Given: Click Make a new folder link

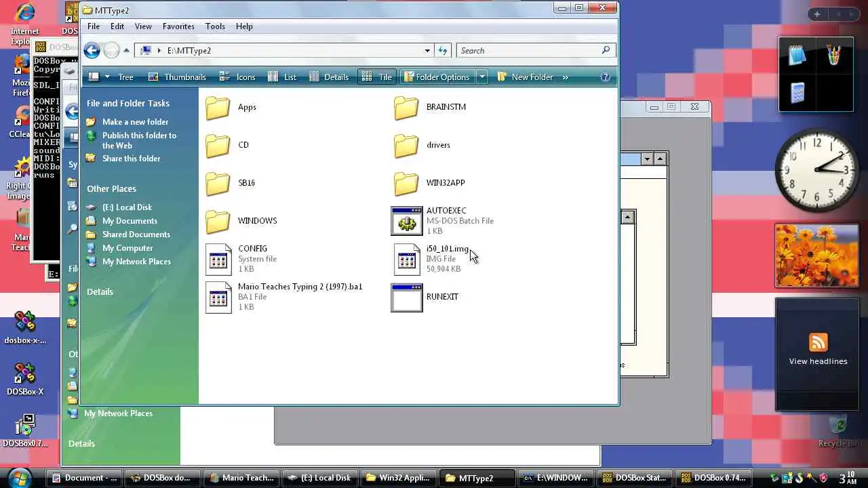Looking at the screenshot, I should [x=135, y=122].
